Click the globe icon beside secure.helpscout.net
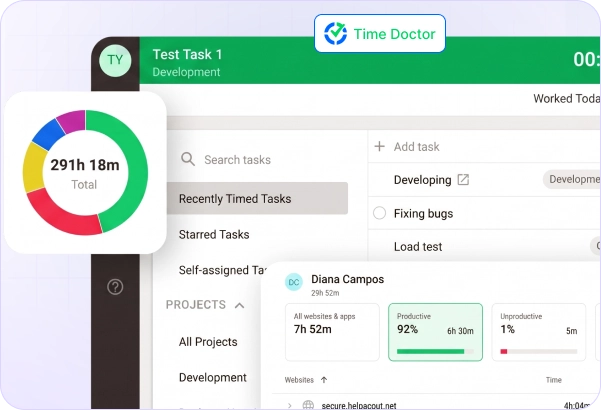 308,405
